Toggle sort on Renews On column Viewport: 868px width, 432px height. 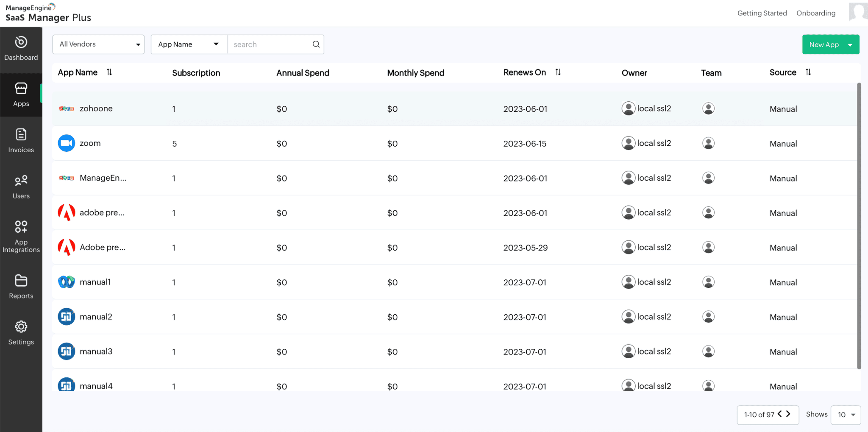558,72
